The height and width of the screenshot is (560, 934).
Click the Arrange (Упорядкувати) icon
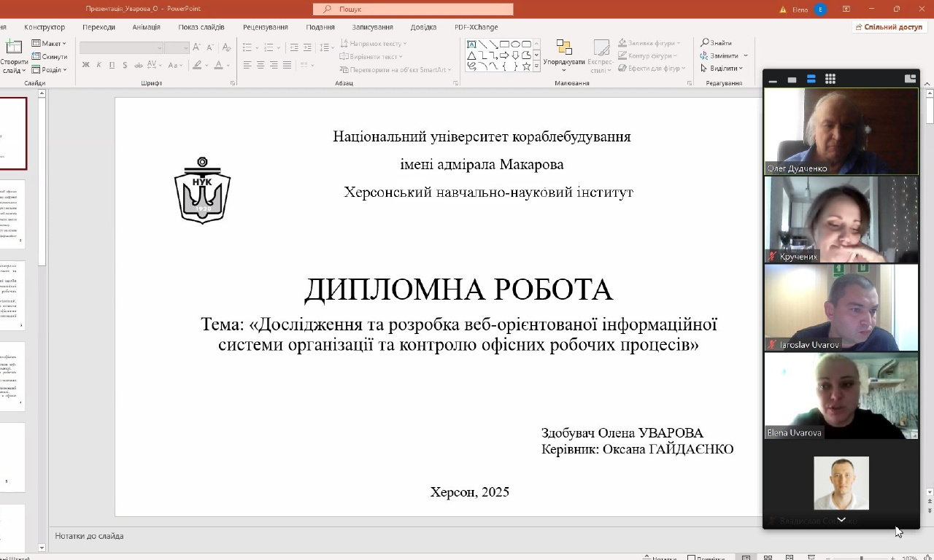564,49
